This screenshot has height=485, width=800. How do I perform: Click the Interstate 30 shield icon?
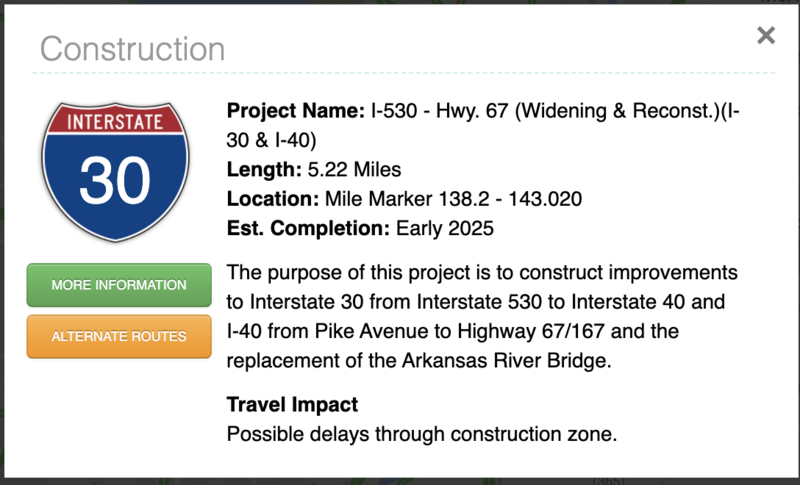tap(115, 168)
